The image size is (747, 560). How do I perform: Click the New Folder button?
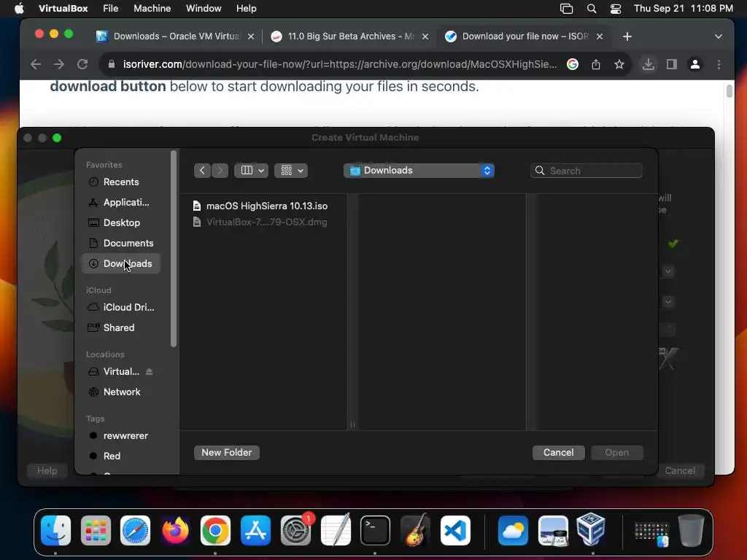coord(226,452)
